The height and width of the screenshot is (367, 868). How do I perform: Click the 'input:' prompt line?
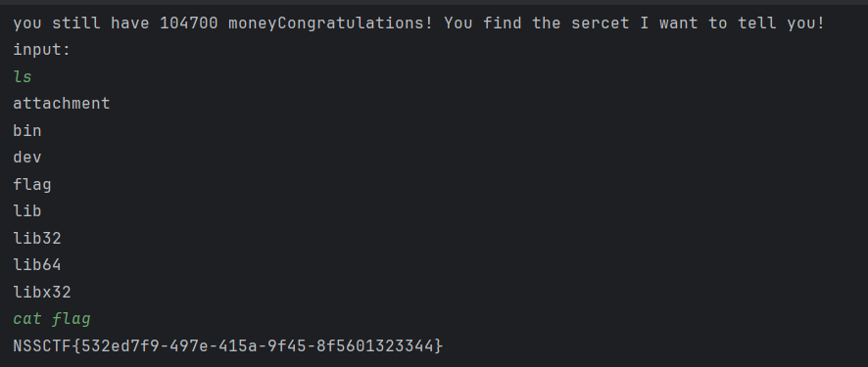click(x=42, y=50)
